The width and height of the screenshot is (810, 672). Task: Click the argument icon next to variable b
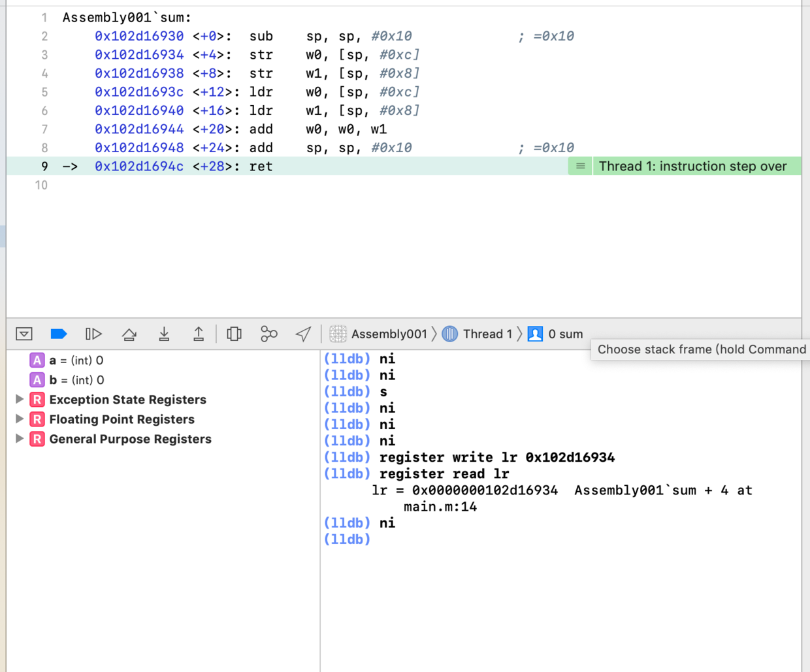(x=37, y=379)
